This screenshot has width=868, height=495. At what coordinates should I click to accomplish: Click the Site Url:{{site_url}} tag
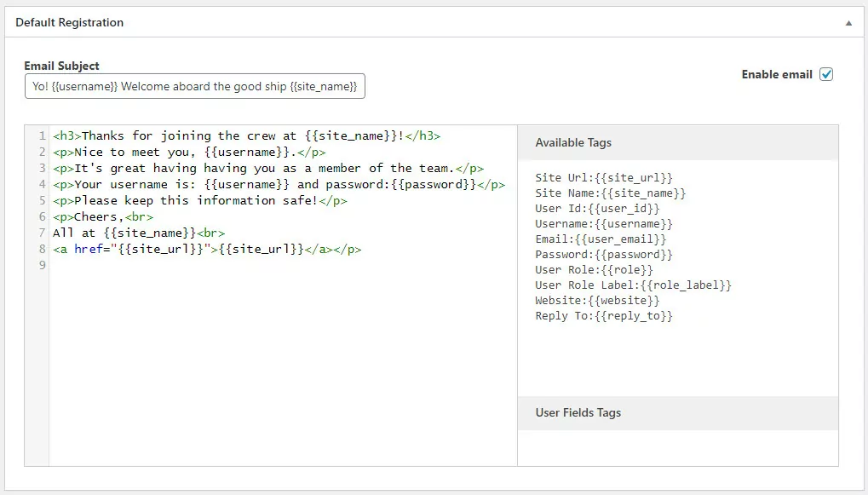[604, 178]
